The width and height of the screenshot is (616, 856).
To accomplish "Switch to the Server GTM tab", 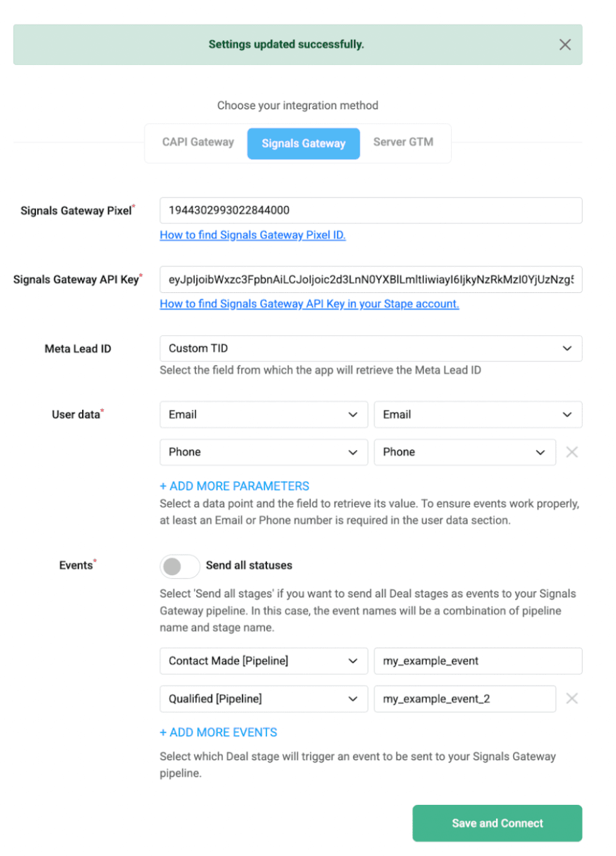I will click(403, 143).
